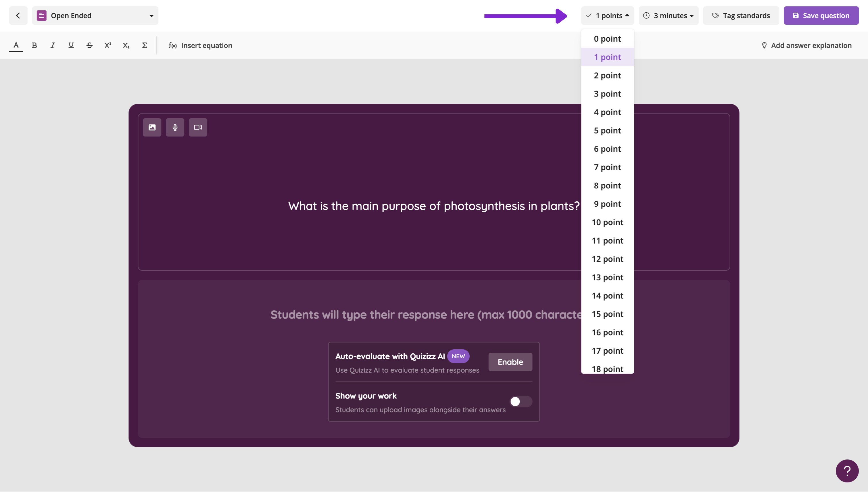Click the NEW badge beside Quizizz AI

click(x=458, y=356)
